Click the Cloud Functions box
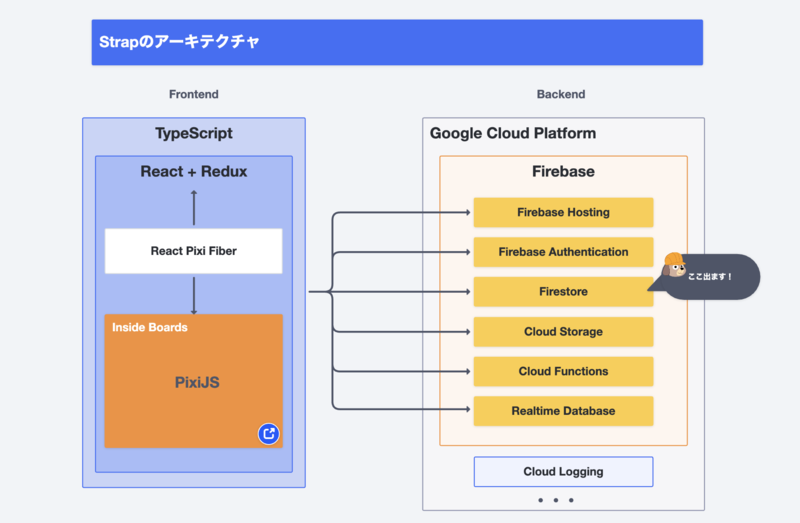The image size is (800, 523). tap(563, 371)
